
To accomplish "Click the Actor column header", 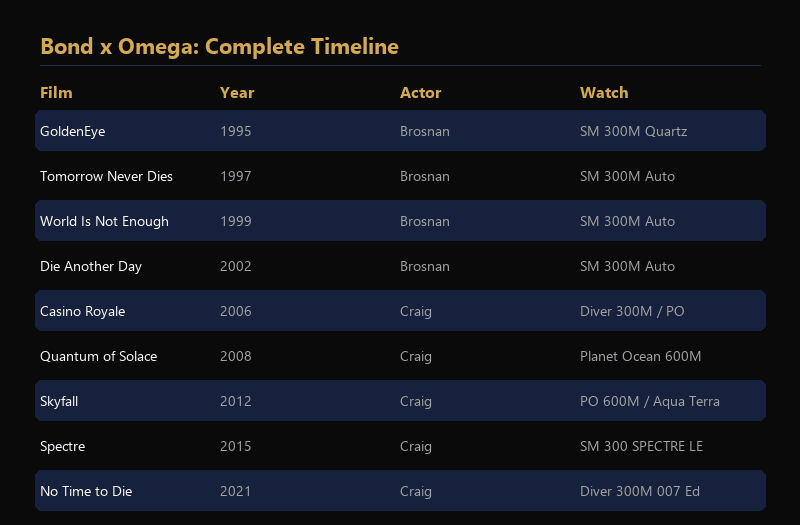I will pos(420,93).
